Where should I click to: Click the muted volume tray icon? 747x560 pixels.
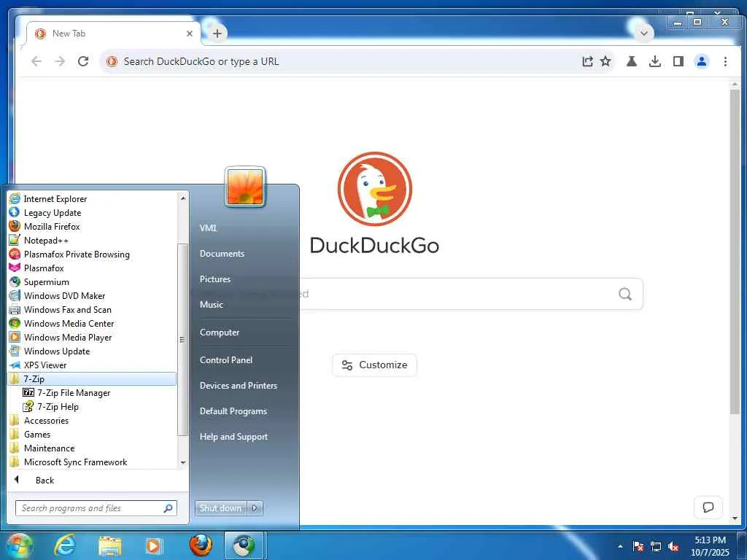[x=673, y=547]
